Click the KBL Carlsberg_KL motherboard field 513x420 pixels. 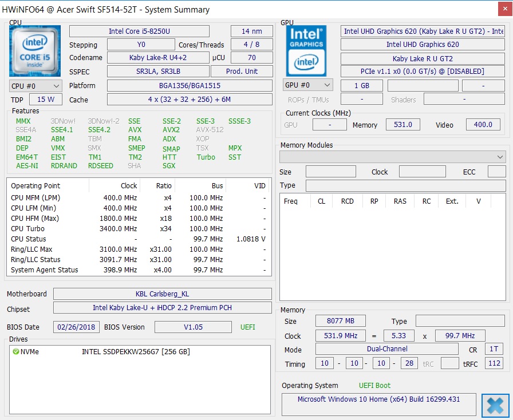[162, 294]
